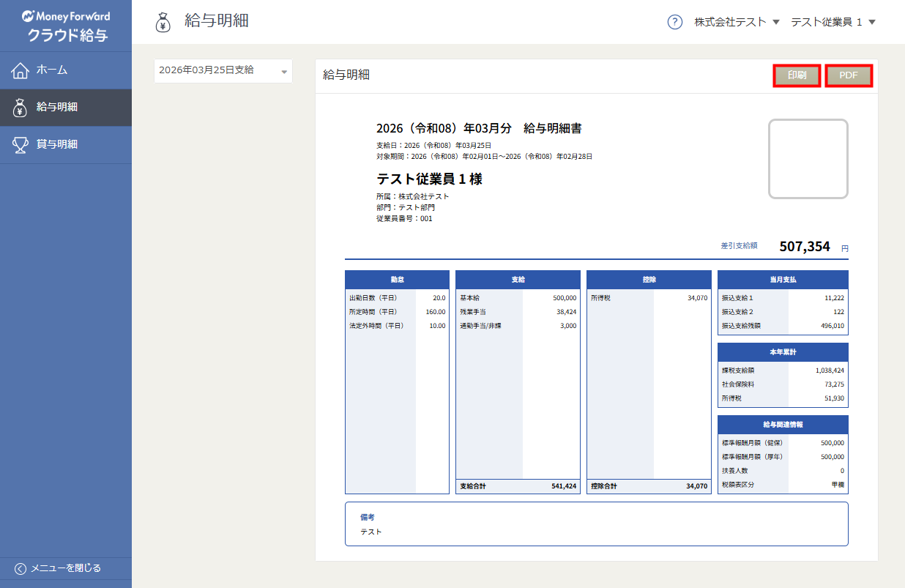Click the 支給 table header
905x588 pixels.
click(x=518, y=280)
